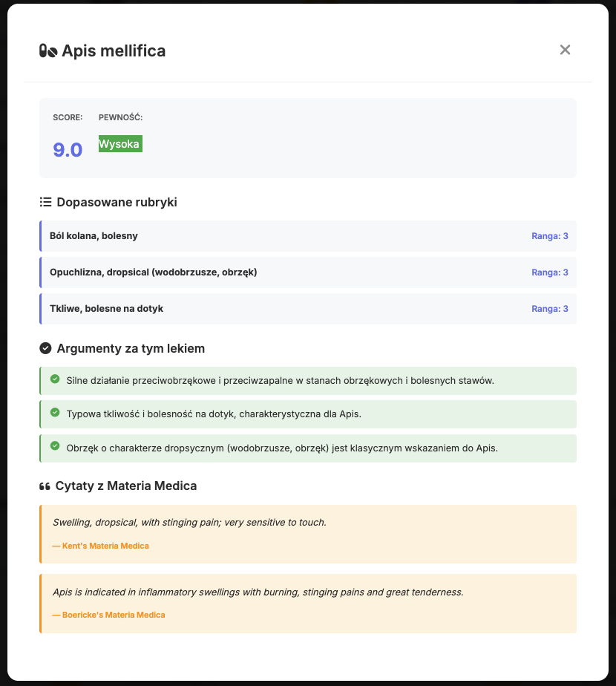
Task: Click the Swelling, dropsical quote text
Action: [189, 523]
